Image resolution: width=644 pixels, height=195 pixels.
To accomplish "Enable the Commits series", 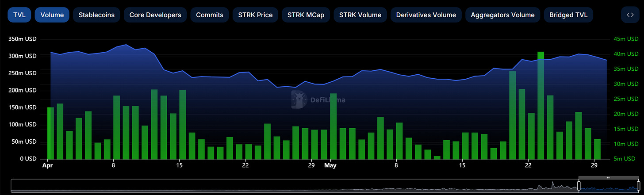I will 210,15.
